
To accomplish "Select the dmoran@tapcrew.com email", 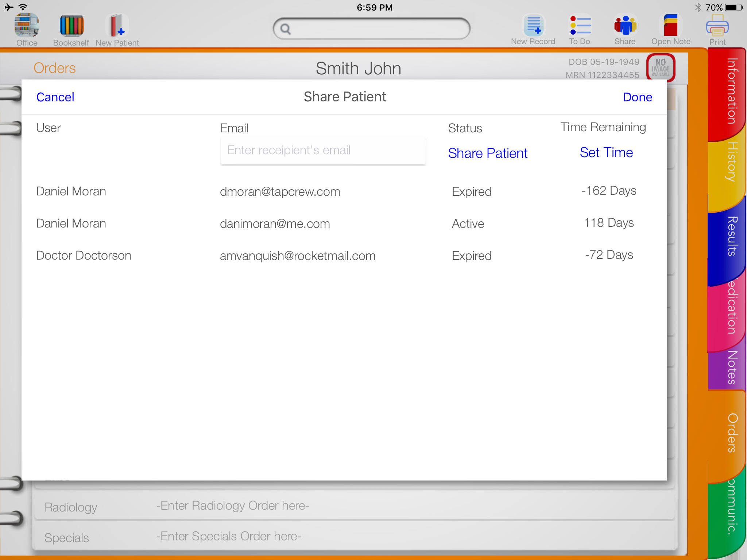I will point(280,192).
